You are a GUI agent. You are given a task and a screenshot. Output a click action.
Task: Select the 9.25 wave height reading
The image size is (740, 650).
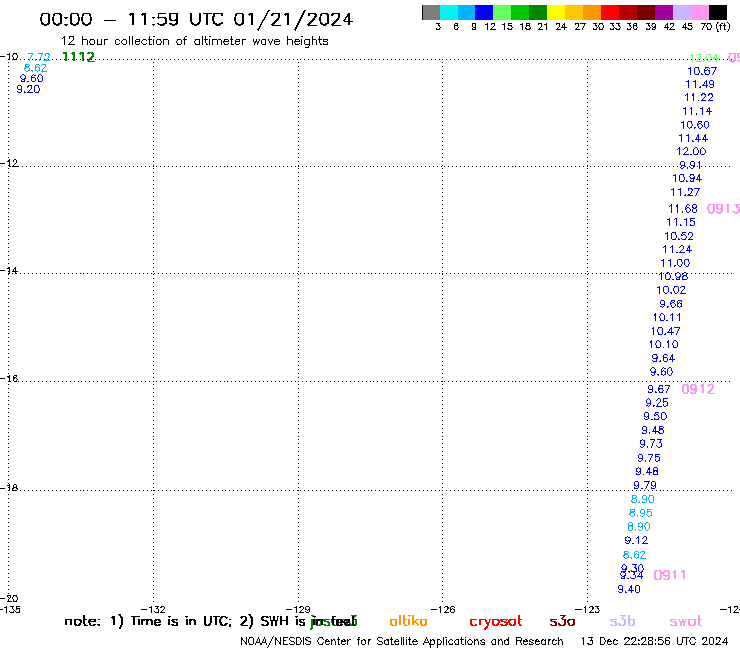pyautogui.click(x=657, y=403)
